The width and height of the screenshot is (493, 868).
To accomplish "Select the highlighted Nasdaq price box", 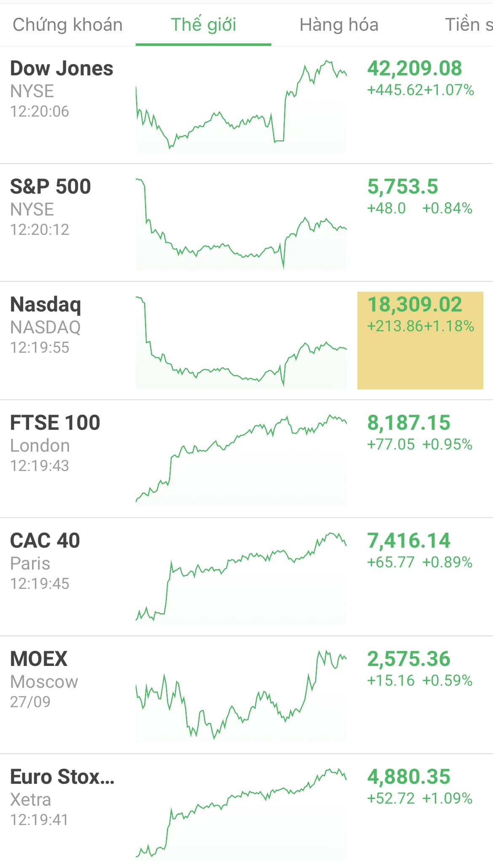I will coord(420,340).
